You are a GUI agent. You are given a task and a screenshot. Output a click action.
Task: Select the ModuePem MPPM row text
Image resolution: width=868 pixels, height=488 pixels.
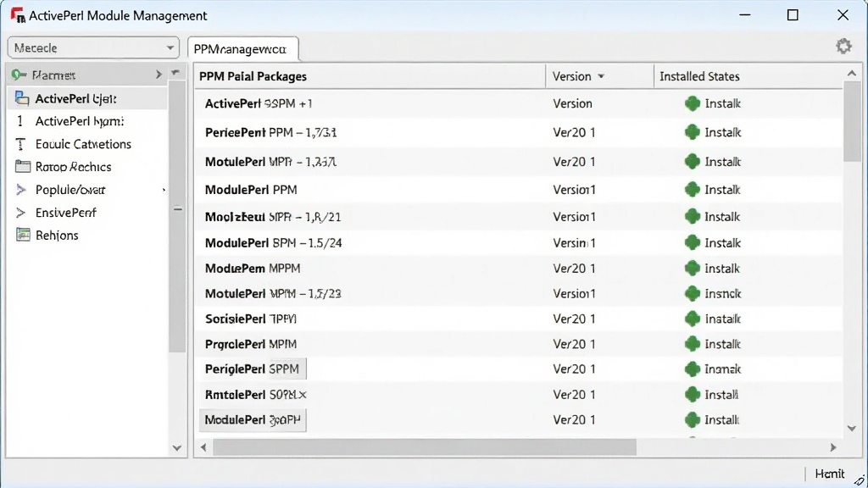click(253, 269)
